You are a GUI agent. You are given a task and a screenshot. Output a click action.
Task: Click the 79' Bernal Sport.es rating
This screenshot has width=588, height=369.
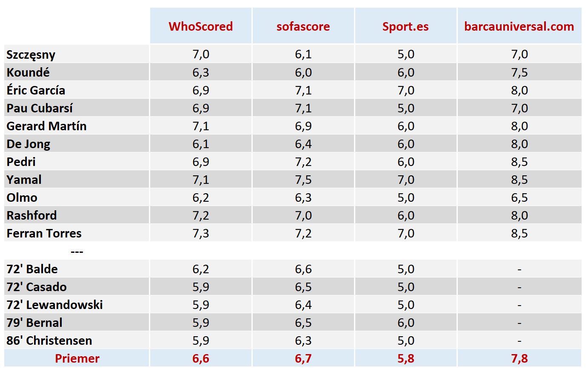[405, 323]
